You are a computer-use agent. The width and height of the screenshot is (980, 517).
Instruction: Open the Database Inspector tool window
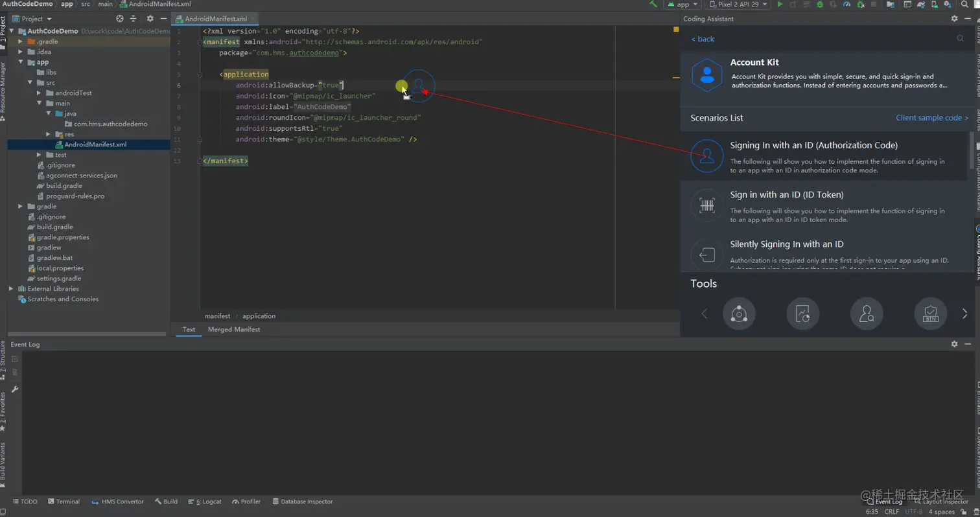click(303, 501)
